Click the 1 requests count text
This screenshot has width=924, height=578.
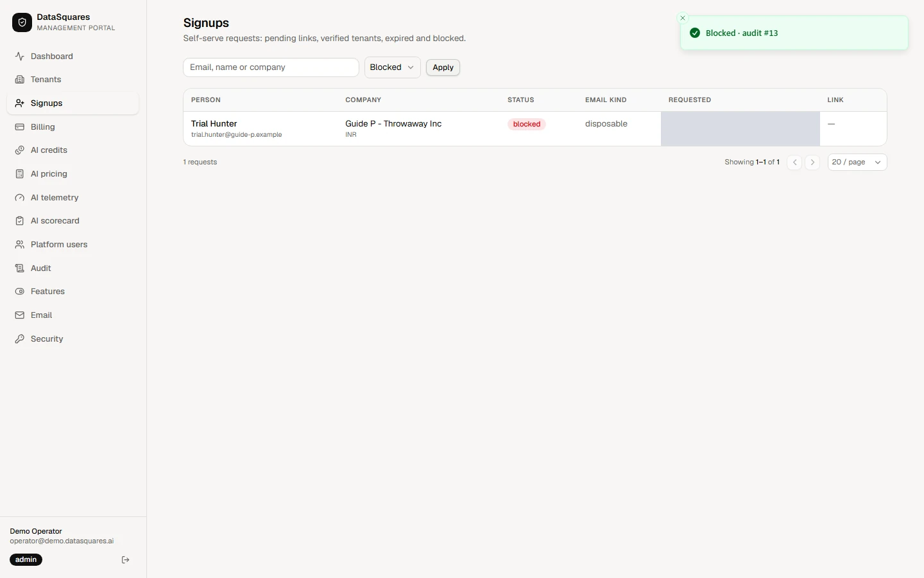200,162
